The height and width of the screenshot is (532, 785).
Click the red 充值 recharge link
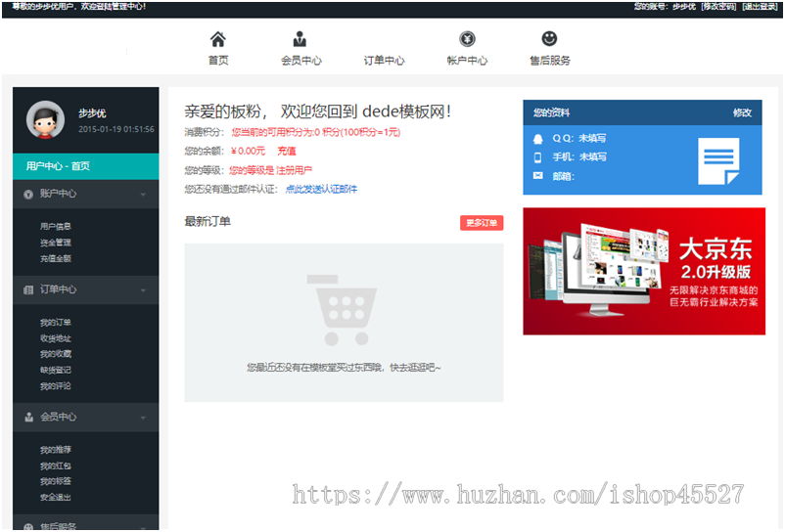click(x=287, y=151)
